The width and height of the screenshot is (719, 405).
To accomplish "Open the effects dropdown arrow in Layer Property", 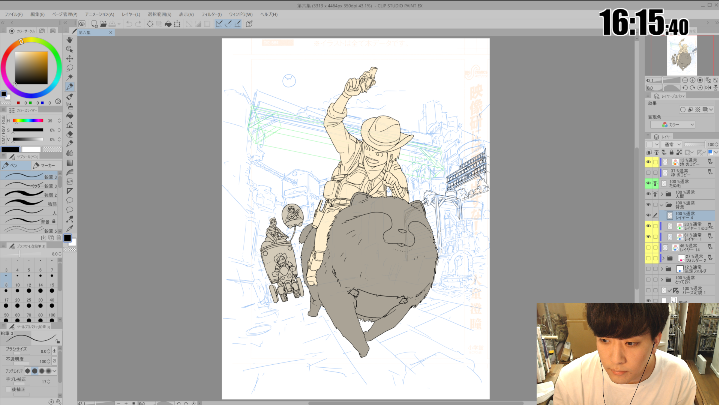I will click(x=711, y=109).
